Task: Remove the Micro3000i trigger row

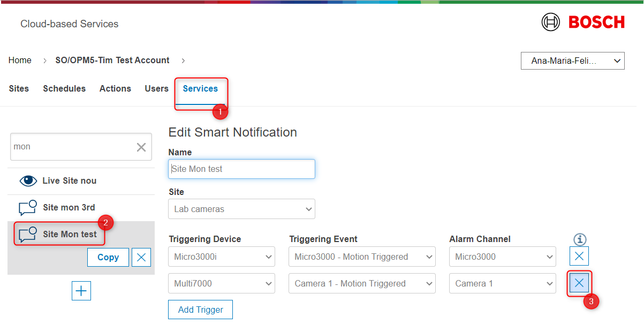Action: (579, 257)
